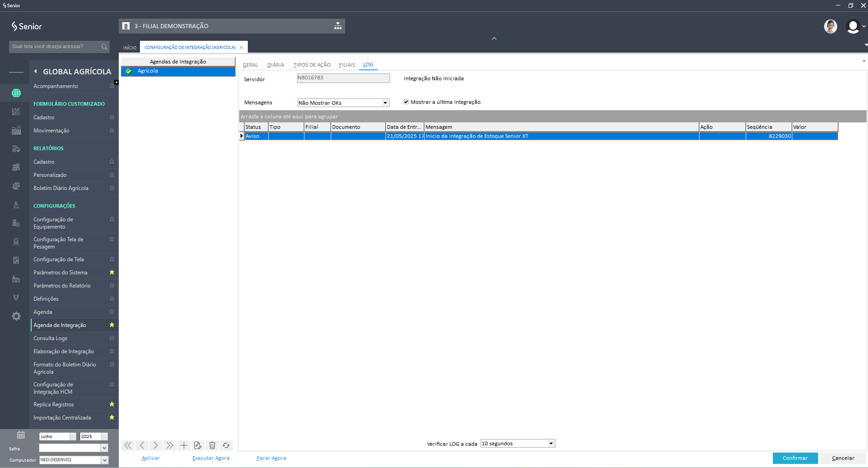868x468 pixels.
Task: Open the user profile avatar icon
Action: pos(853,26)
